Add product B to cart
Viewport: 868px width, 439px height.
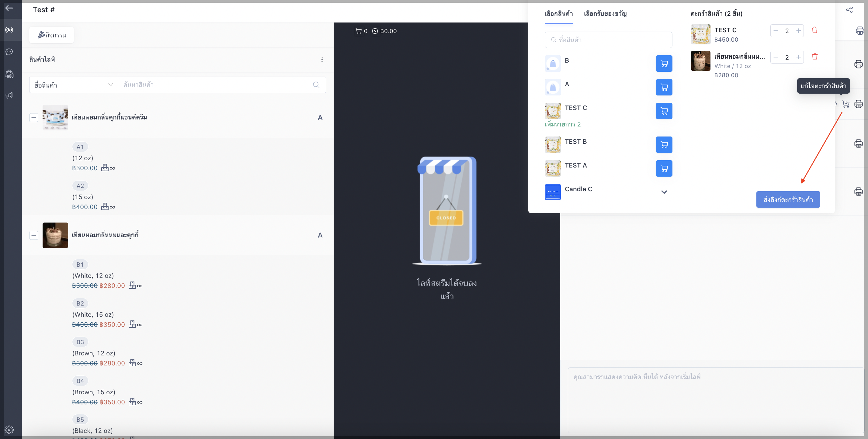coord(664,64)
